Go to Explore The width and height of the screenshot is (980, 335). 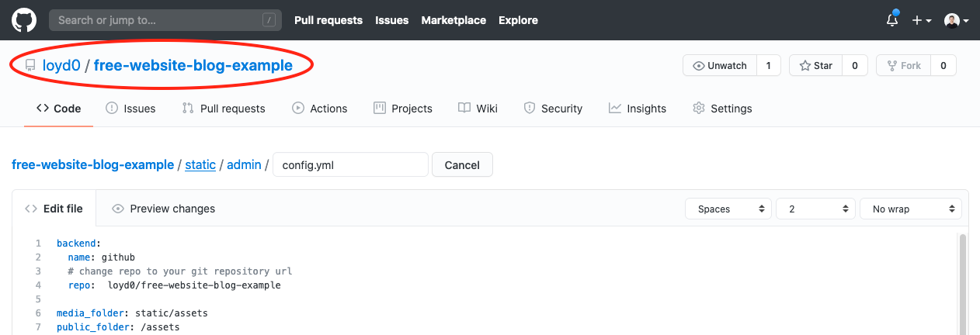[518, 20]
